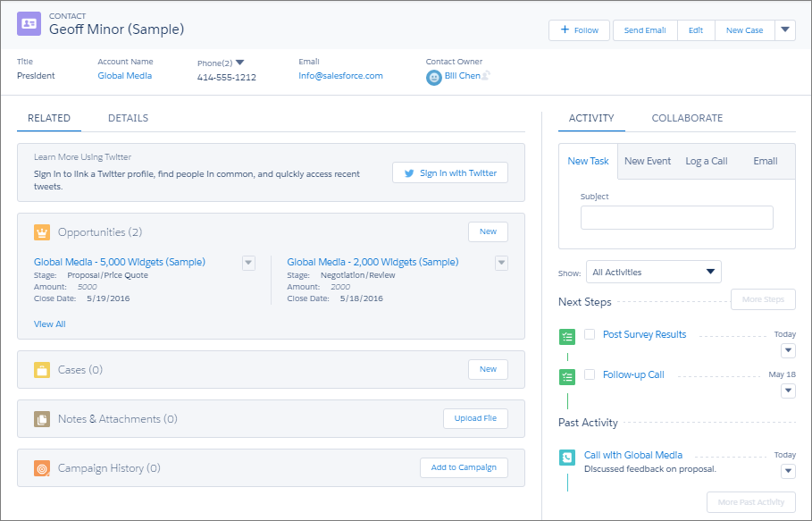
Task: Open Global Media - 5,000 Widgets opportunity
Action: pyautogui.click(x=120, y=262)
